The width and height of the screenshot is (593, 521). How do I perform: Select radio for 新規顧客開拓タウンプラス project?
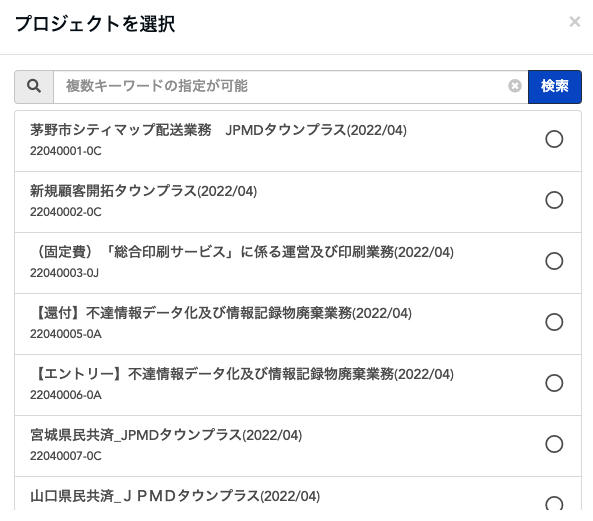coord(554,200)
